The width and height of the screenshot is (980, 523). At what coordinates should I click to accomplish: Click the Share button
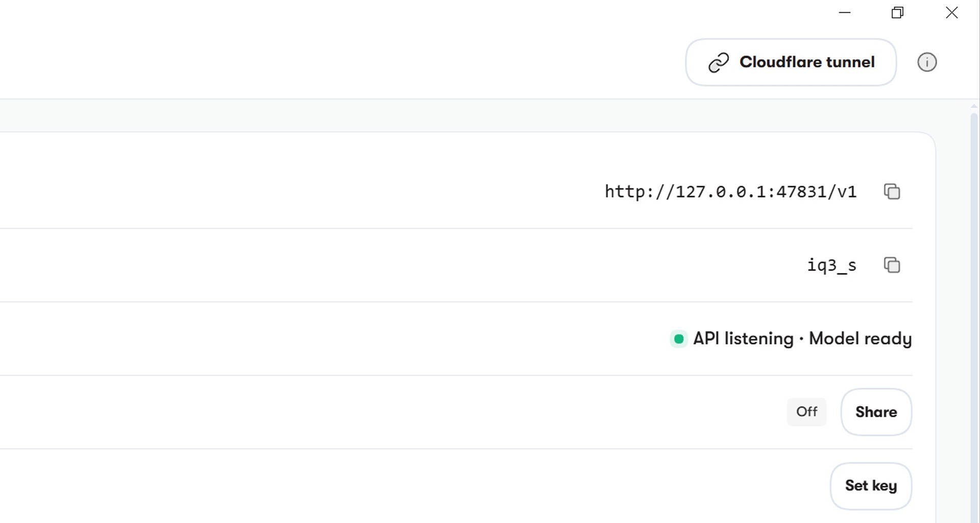(876, 412)
